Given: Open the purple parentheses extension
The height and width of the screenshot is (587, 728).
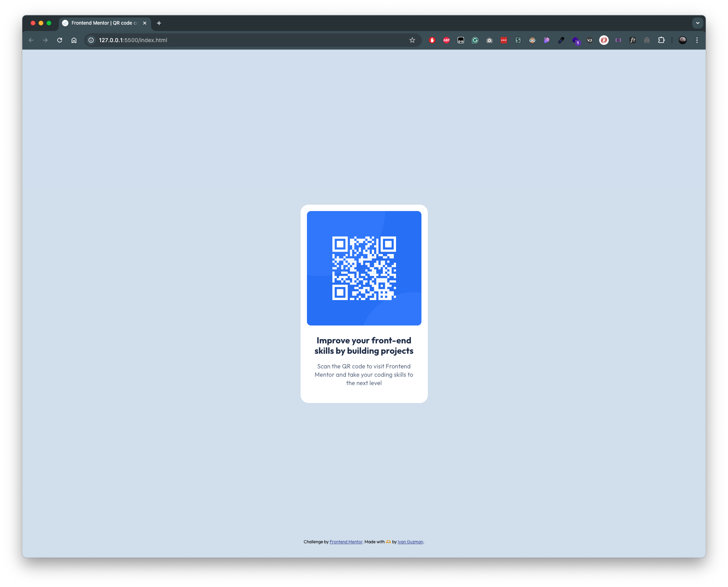Looking at the screenshot, I should [x=618, y=40].
